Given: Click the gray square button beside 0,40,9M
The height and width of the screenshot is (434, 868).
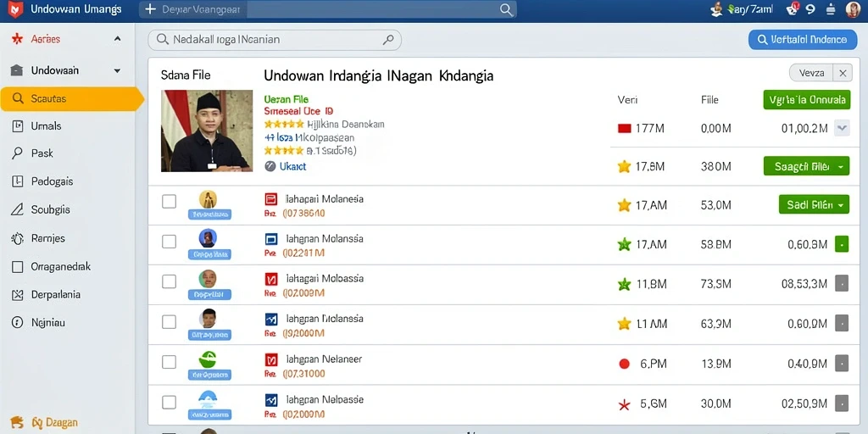Looking at the screenshot, I should [x=842, y=363].
